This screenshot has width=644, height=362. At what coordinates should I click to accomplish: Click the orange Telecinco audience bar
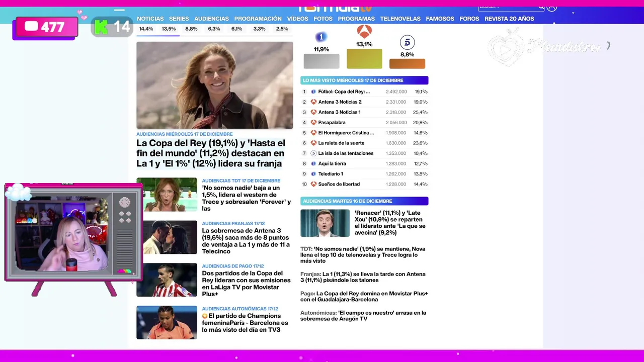click(x=407, y=64)
